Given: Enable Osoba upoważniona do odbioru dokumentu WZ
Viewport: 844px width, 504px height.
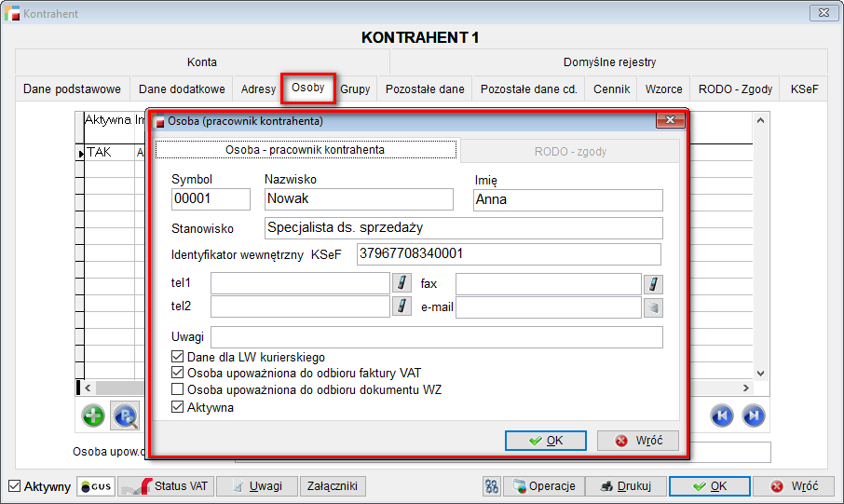Looking at the screenshot, I should click(179, 389).
